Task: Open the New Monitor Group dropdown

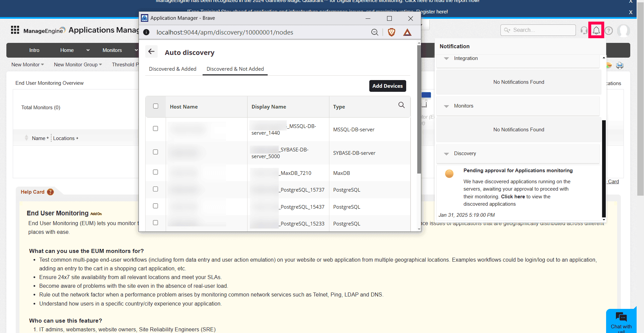Action: [x=78, y=65]
